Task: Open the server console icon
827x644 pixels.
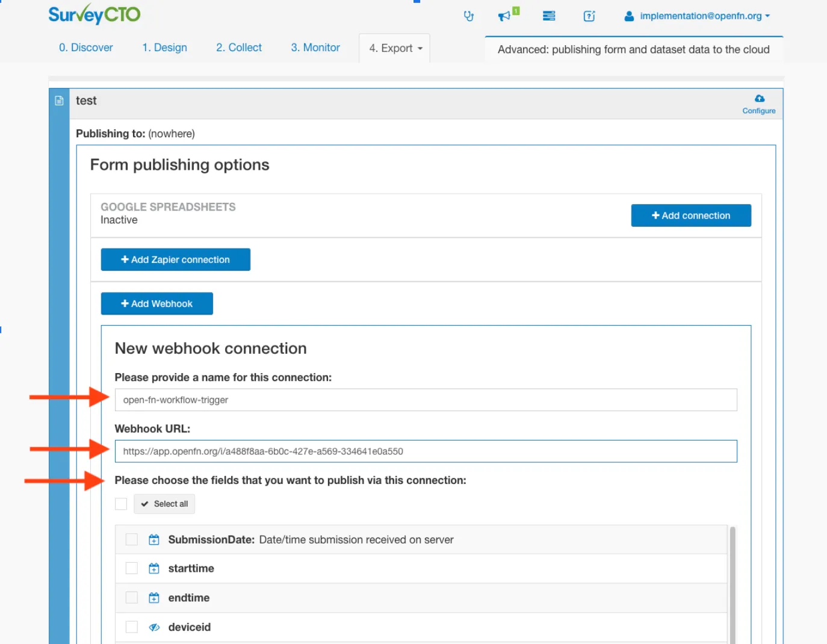Action: pos(549,16)
